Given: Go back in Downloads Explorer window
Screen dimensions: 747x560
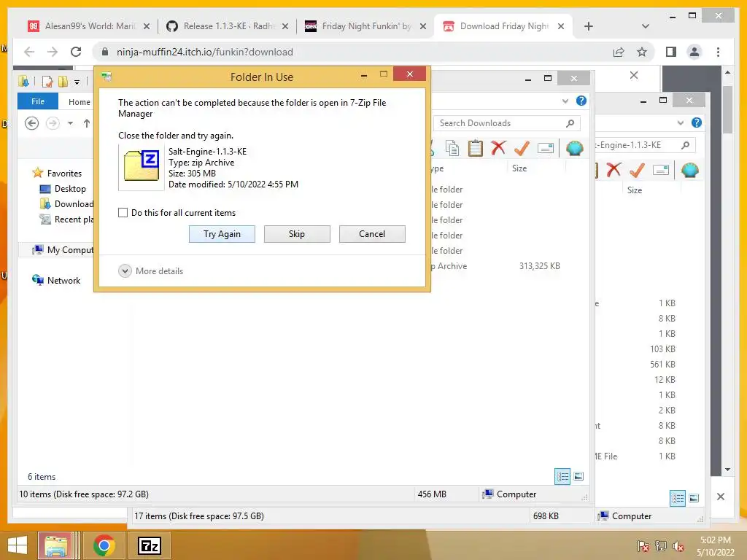Looking at the screenshot, I should (x=31, y=123).
